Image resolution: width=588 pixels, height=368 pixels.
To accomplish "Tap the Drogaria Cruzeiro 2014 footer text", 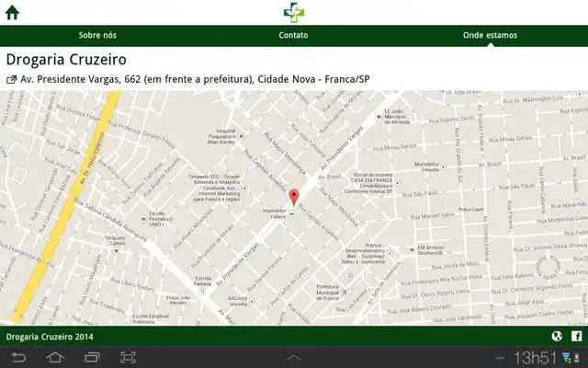I will click(x=50, y=337).
